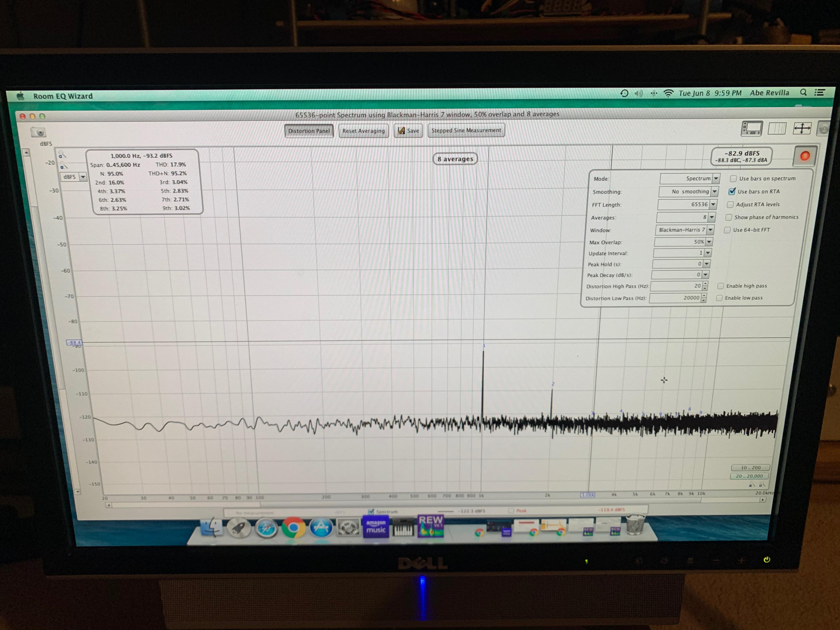Enable Show phase of harmonics
Image resolution: width=840 pixels, height=630 pixels.
click(728, 217)
